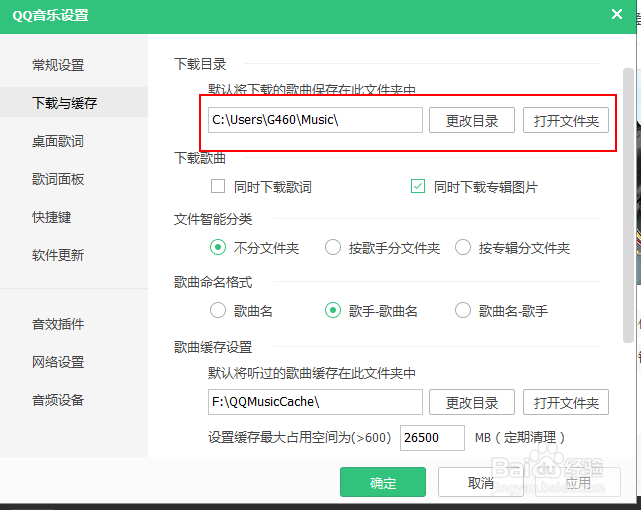Open the 常规设置 section
The image size is (641, 510).
(58, 65)
